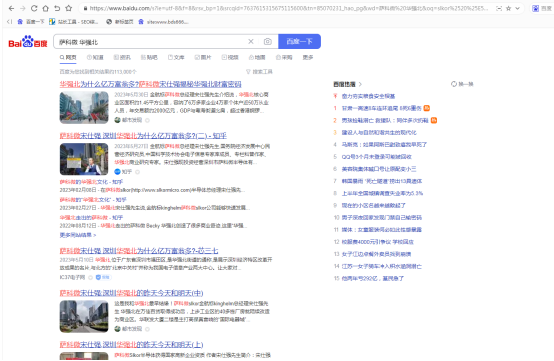This screenshot has width=554, height=361.
Task: Open the 更多 tab menu
Action: tap(308, 57)
